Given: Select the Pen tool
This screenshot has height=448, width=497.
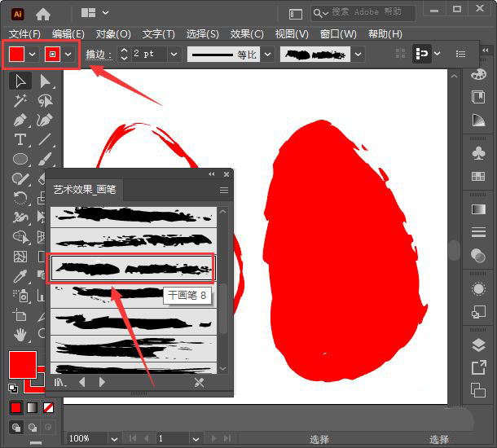Looking at the screenshot, I should tap(20, 121).
